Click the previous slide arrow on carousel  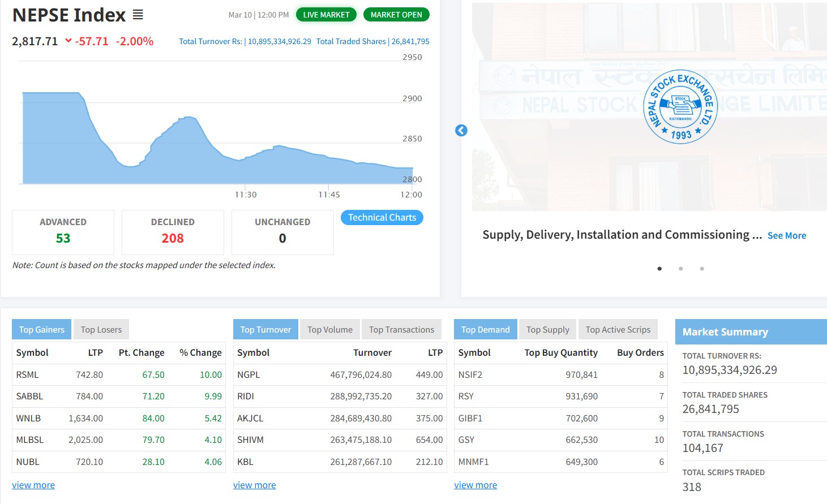point(461,131)
